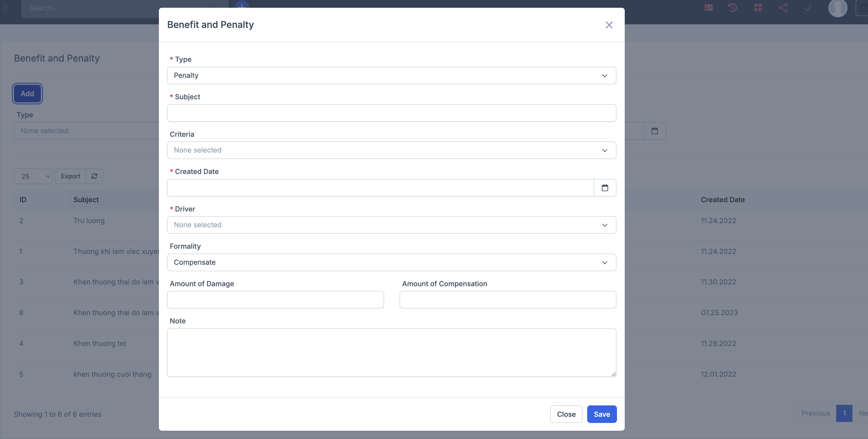Focus the Amount of Damage input
The image size is (868, 439).
pyautogui.click(x=275, y=300)
